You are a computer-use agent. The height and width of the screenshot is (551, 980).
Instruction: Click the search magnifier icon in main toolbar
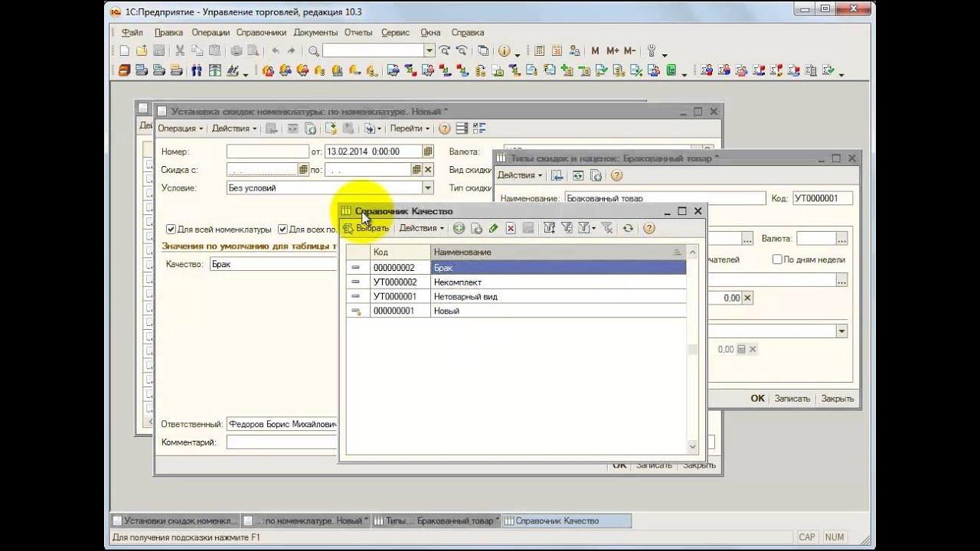pos(314,51)
